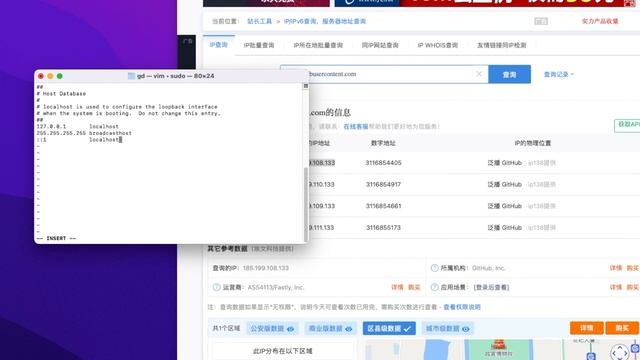
Task: Click the terminal split pane icon
Action: point(305,86)
